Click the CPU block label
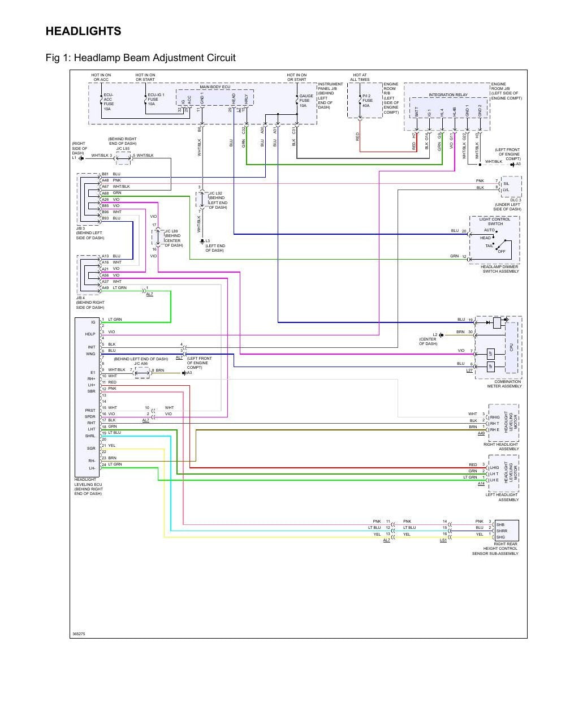587x728 pixels. pyautogui.click(x=511, y=347)
